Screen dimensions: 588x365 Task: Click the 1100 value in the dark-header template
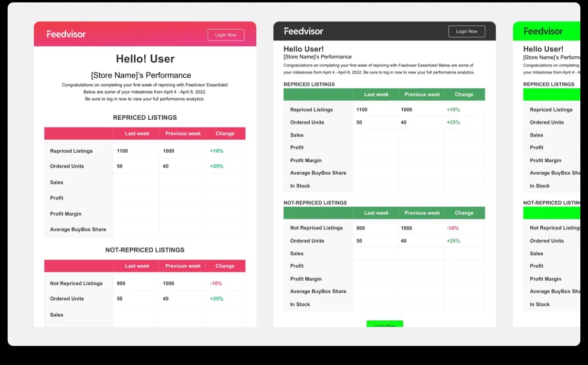(x=362, y=110)
